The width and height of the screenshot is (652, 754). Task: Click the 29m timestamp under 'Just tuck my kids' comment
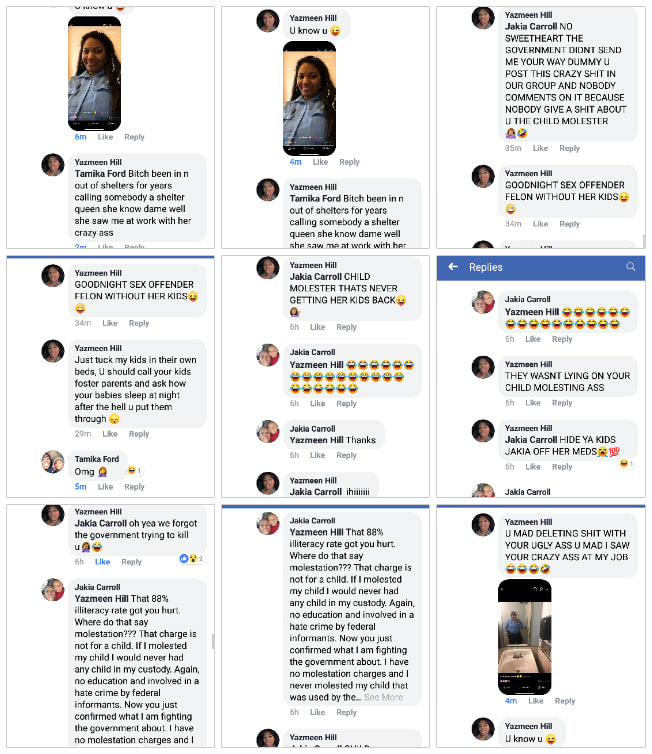click(x=83, y=434)
